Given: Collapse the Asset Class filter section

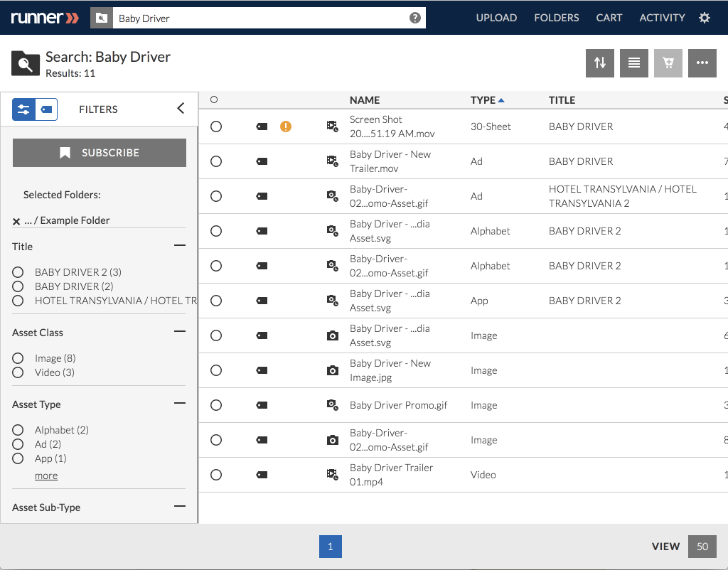Looking at the screenshot, I should [x=180, y=331].
